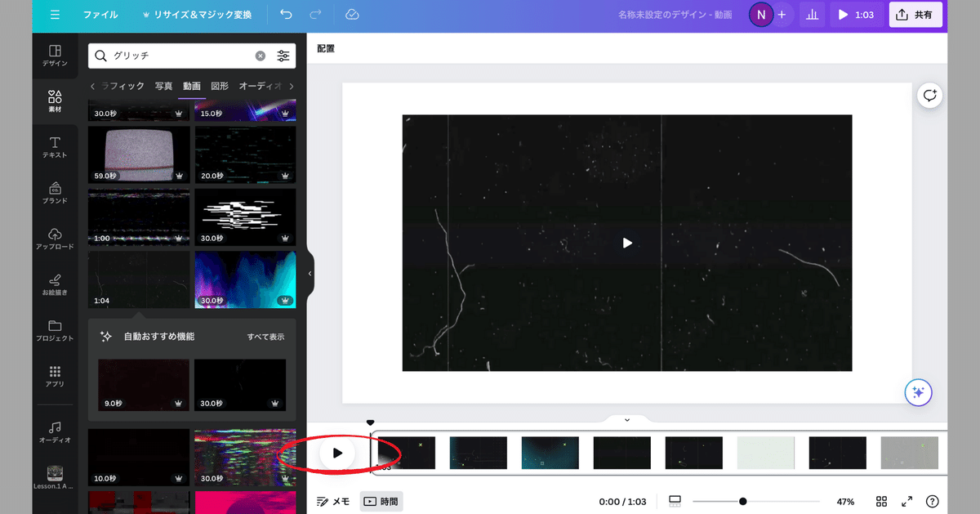Click the undo arrow icon
The height and width of the screenshot is (514, 980).
(285, 15)
